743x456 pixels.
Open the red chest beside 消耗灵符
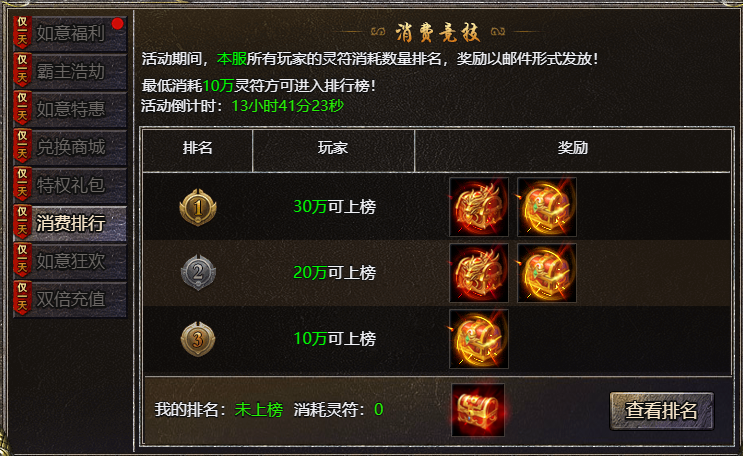tap(478, 410)
